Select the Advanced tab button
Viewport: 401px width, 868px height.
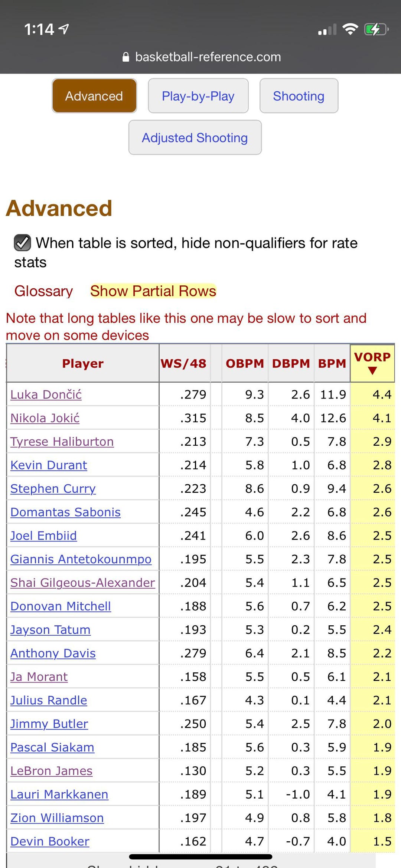(94, 96)
